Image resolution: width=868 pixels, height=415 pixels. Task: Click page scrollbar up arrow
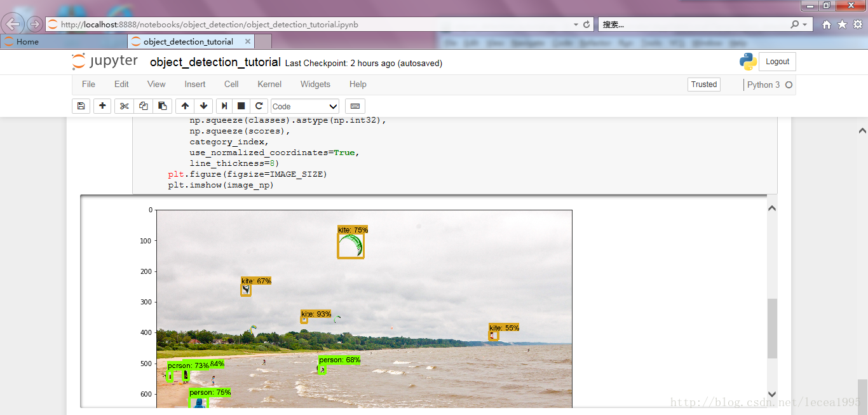(x=862, y=131)
